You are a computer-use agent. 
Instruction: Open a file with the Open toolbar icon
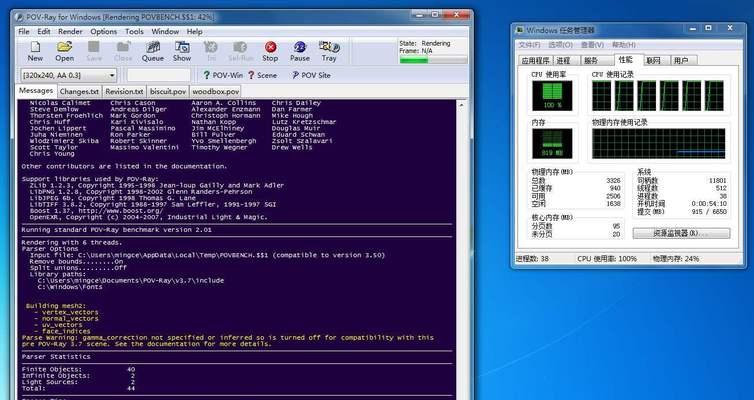[x=64, y=51]
